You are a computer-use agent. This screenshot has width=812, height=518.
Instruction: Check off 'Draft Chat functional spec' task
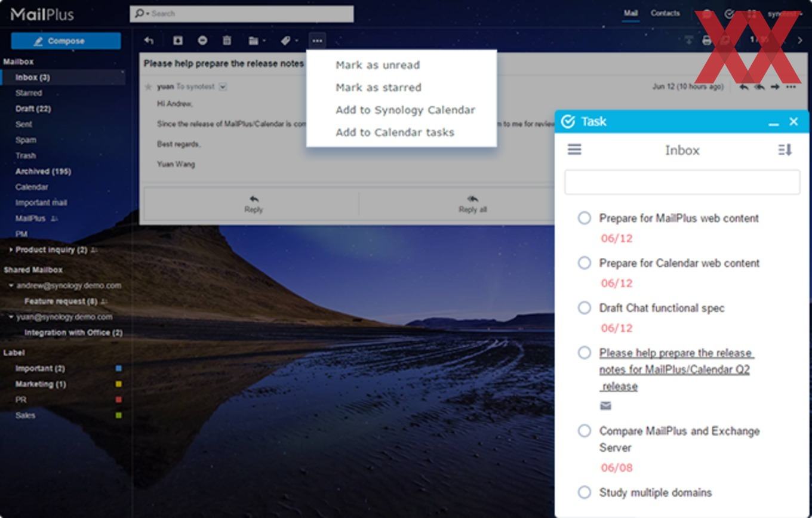click(x=585, y=307)
